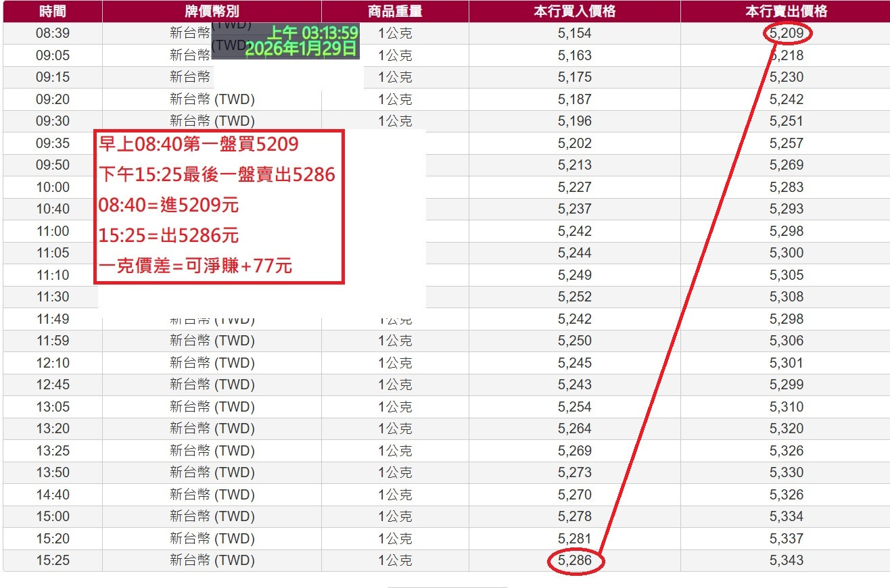Click sell price 5,251 at 09:30

coord(787,121)
